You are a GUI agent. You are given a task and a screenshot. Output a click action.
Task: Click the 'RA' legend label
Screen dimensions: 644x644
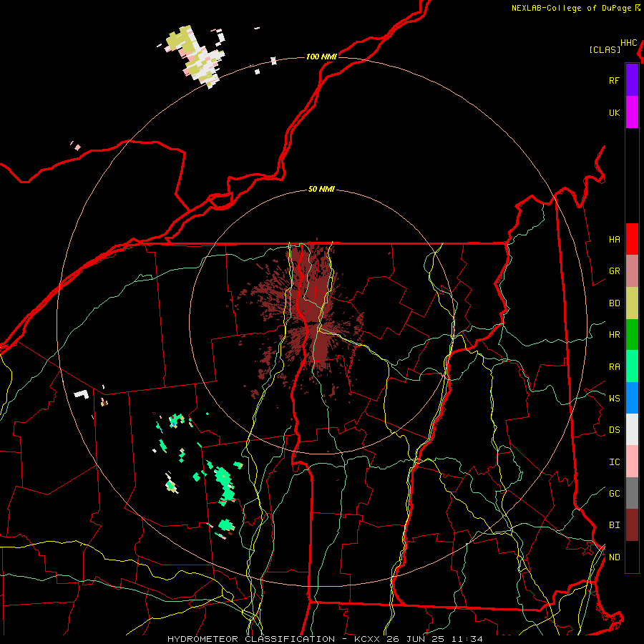pos(614,367)
